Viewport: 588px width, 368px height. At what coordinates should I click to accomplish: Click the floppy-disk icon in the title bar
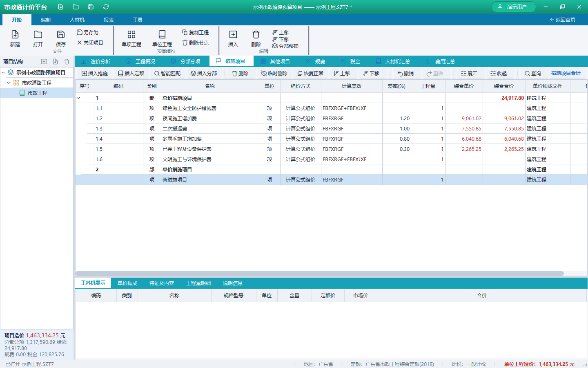91,7
